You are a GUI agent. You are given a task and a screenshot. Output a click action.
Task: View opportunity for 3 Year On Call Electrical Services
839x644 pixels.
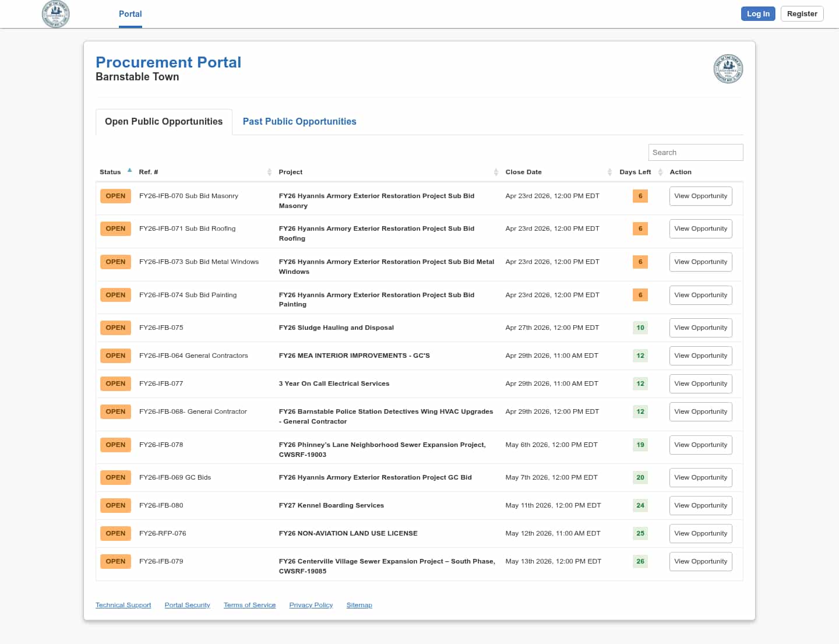700,383
